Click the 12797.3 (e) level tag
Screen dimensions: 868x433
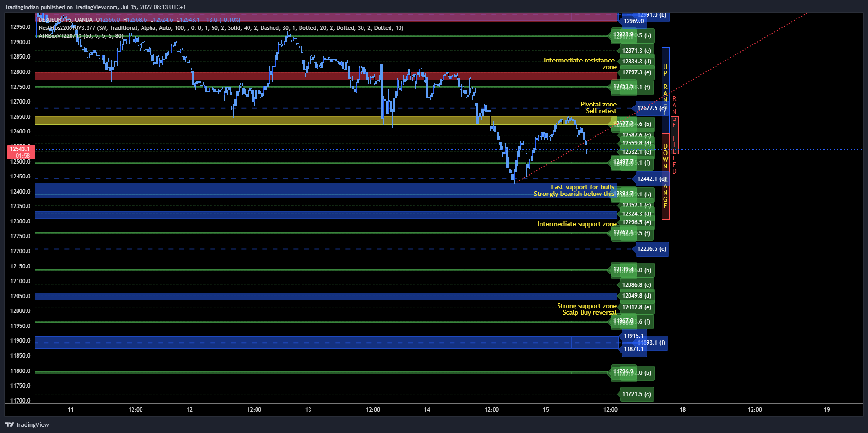pos(637,72)
